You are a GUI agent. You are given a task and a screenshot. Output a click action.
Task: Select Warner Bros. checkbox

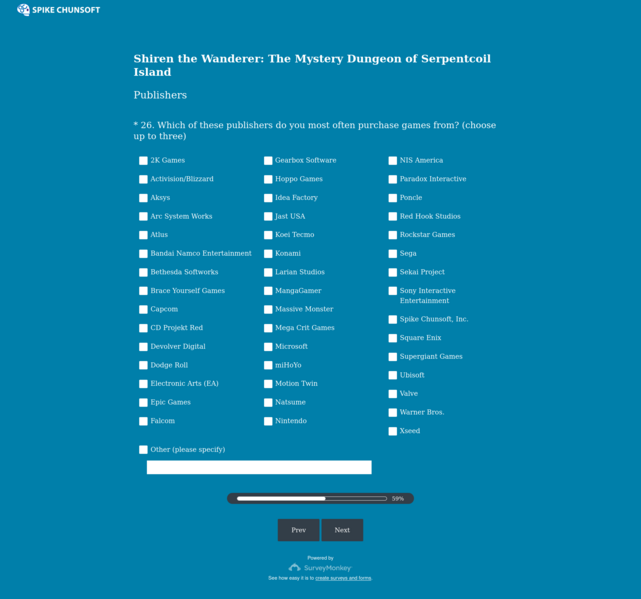[x=393, y=413]
